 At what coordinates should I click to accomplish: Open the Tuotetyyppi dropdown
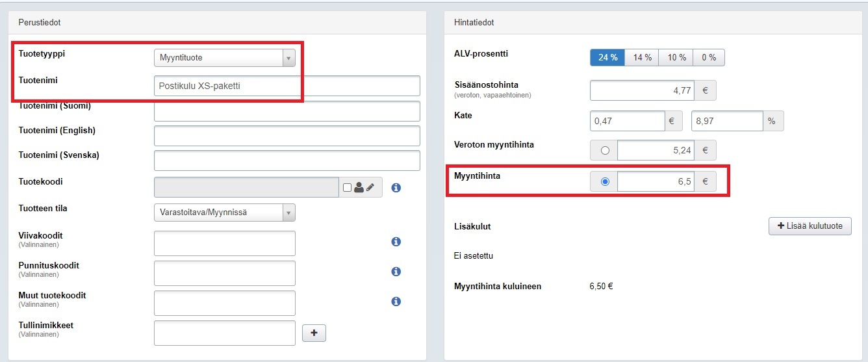tap(224, 58)
